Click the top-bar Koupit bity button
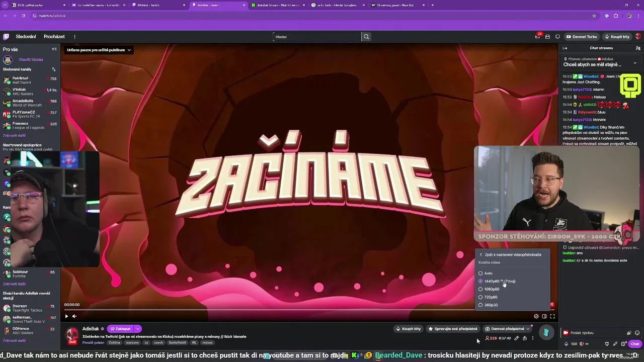This screenshot has height=362, width=644. [x=617, y=37]
